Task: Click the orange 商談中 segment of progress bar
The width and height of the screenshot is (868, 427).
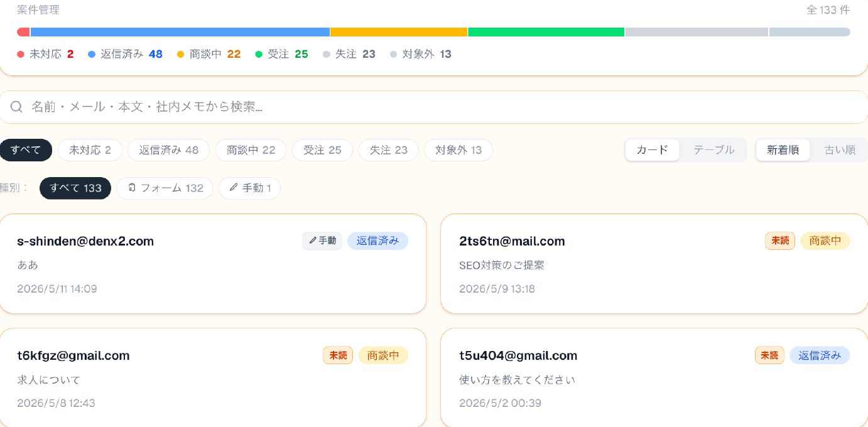Action: 399,32
